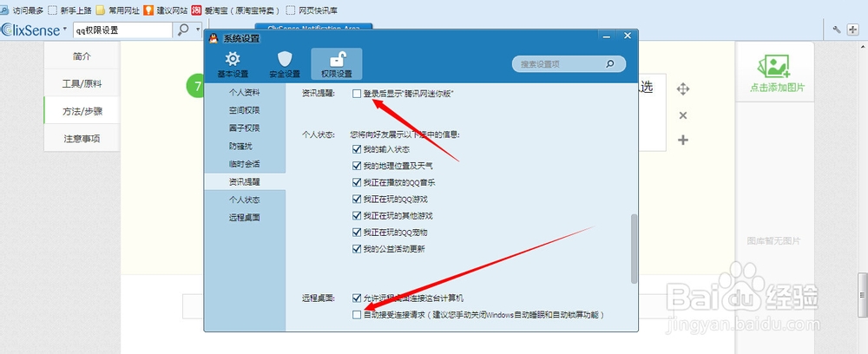Uncheck 我的公益活动更新
The image size is (868, 354).
pos(357,249)
